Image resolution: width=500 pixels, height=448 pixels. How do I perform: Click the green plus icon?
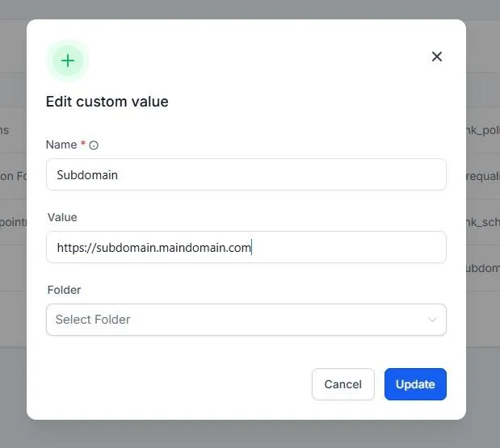pos(68,61)
